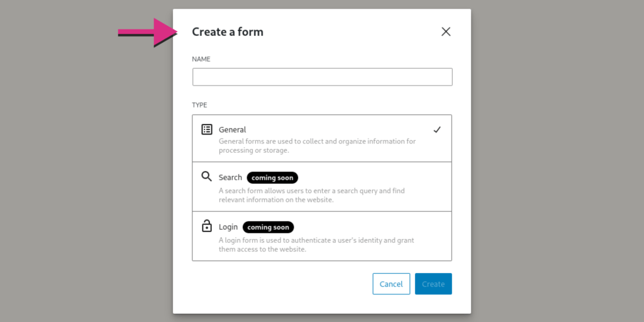Click the search form description text
The height and width of the screenshot is (322, 644).
(x=313, y=195)
